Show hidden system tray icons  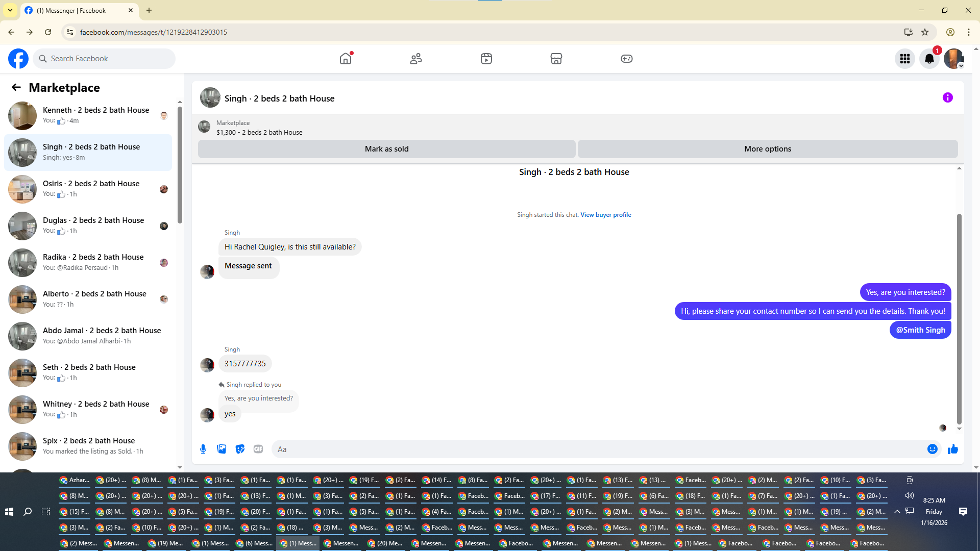897,511
